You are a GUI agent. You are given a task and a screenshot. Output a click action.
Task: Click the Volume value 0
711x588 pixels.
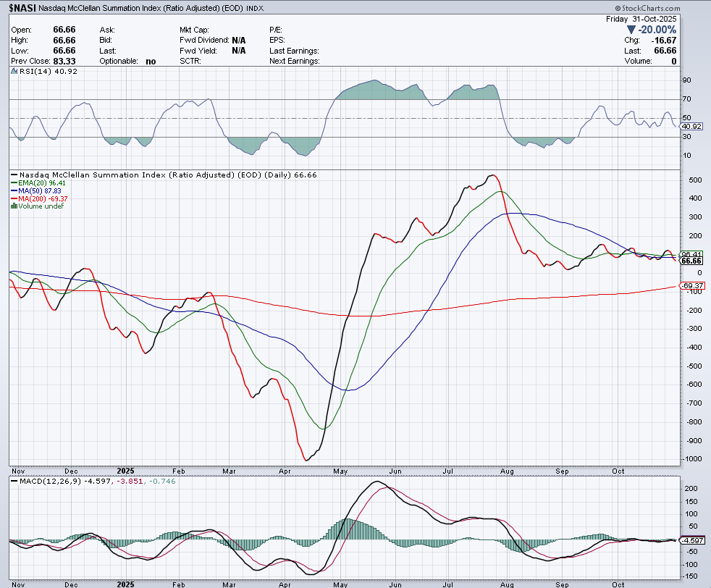click(x=674, y=62)
